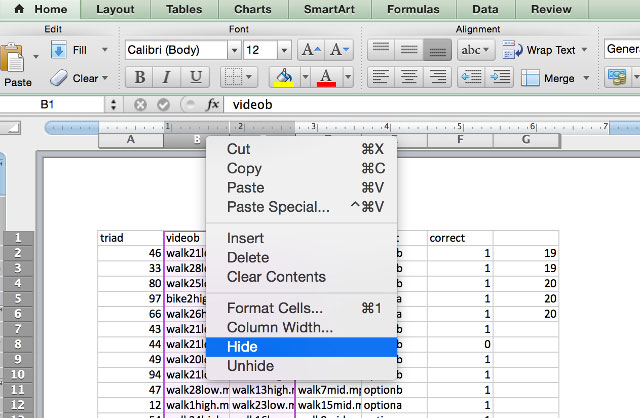Choose Clear Contents from context menu
The height and width of the screenshot is (418, 640).
[301, 277]
